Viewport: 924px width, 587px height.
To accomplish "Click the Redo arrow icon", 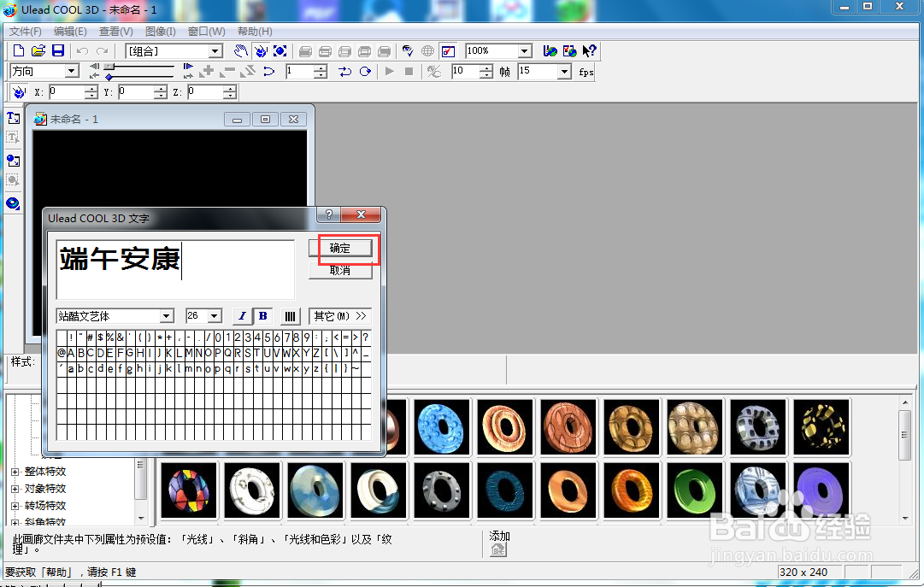I will (103, 51).
